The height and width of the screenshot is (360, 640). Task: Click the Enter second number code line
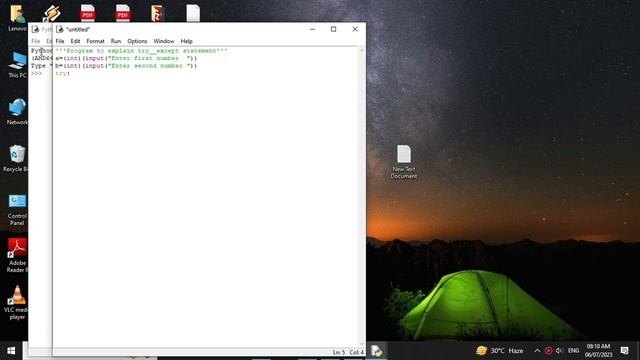[126, 66]
